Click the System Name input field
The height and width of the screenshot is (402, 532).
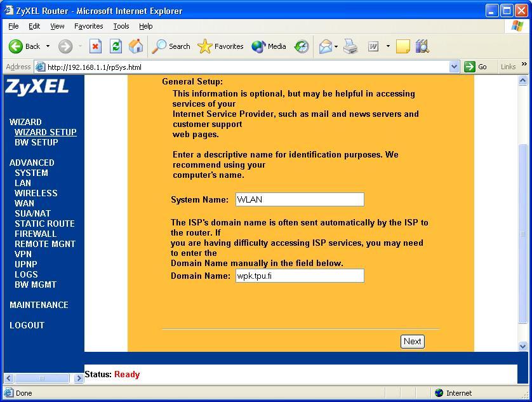(x=300, y=199)
